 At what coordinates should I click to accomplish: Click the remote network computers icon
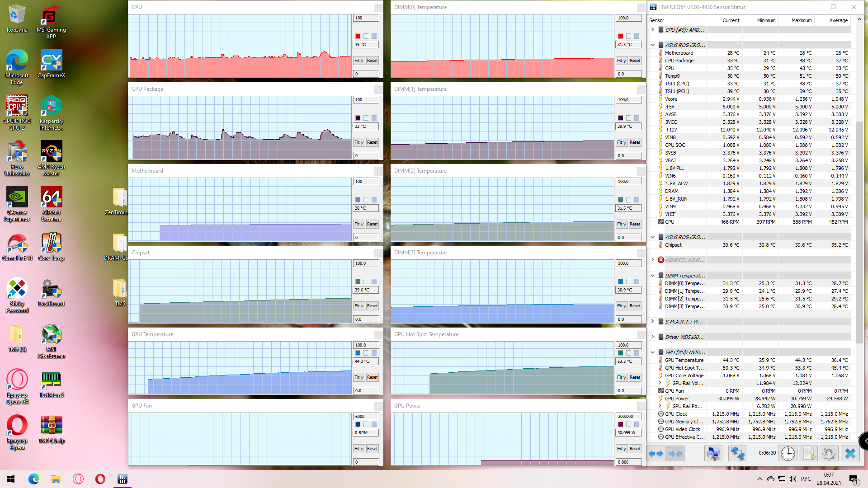tap(737, 453)
